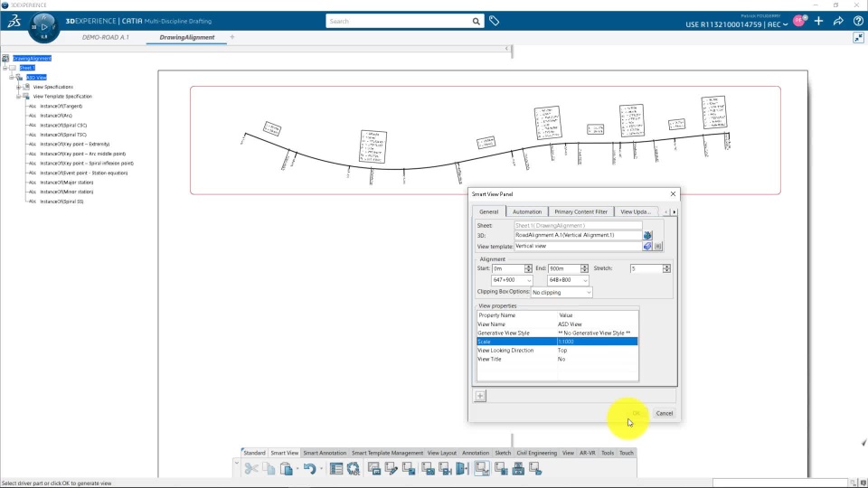The image size is (868, 488).
Task: Click the update text refresh icon
Action: [x=354, y=469]
